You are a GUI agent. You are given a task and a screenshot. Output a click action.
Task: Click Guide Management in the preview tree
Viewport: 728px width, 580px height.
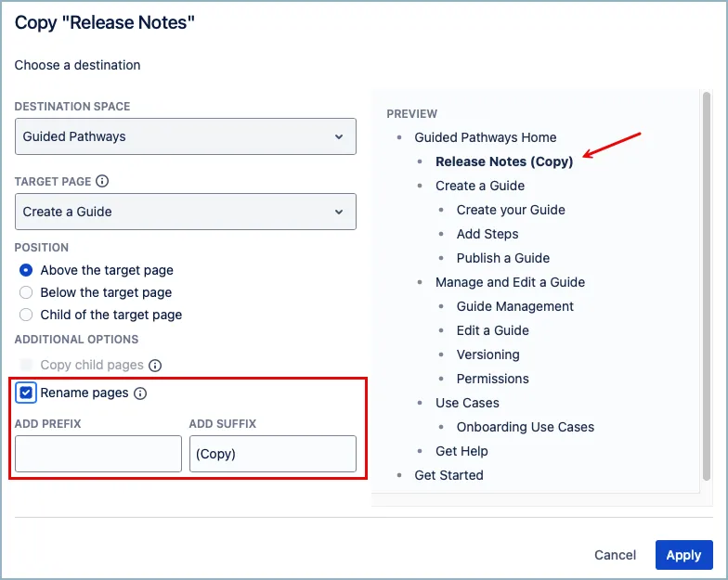514,306
